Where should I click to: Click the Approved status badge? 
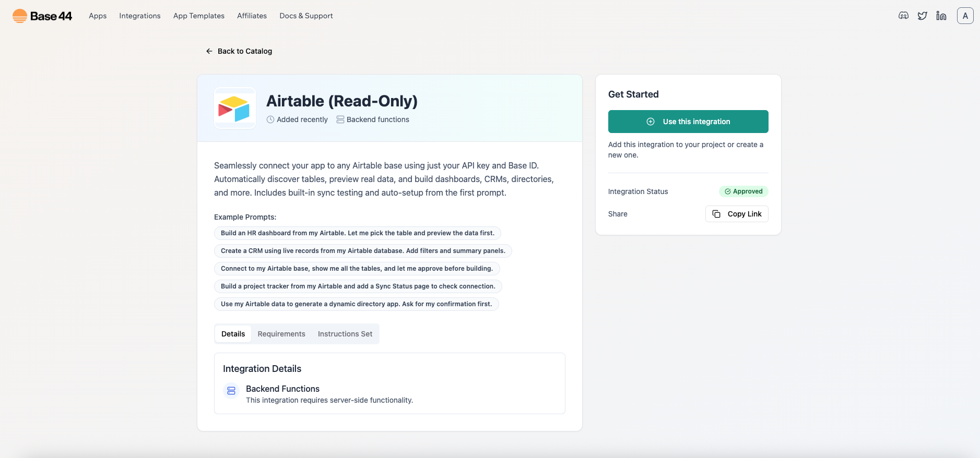(743, 191)
